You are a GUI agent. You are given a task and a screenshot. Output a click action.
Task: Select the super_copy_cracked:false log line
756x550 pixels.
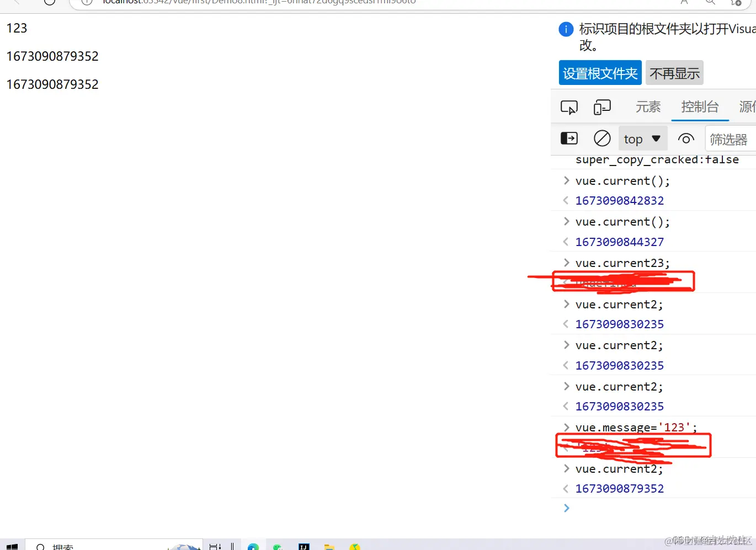[x=657, y=159]
